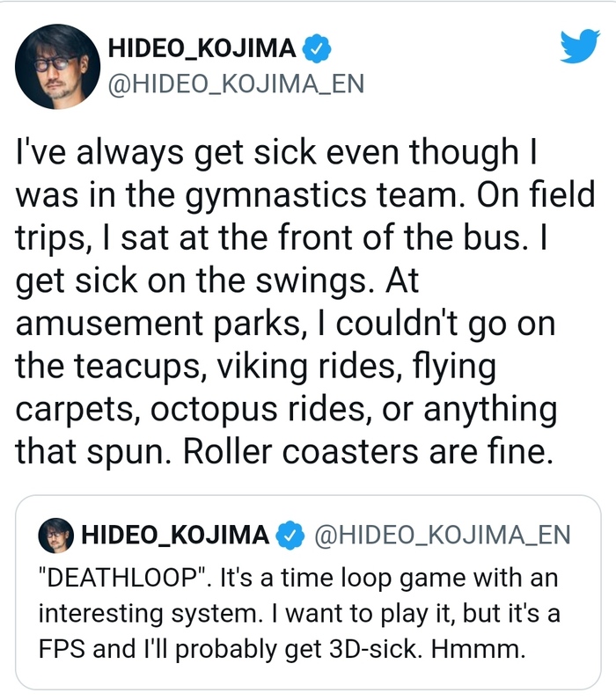
Task: Click the top @HIDEO_KOJIMA_EN handle
Action: point(235,85)
